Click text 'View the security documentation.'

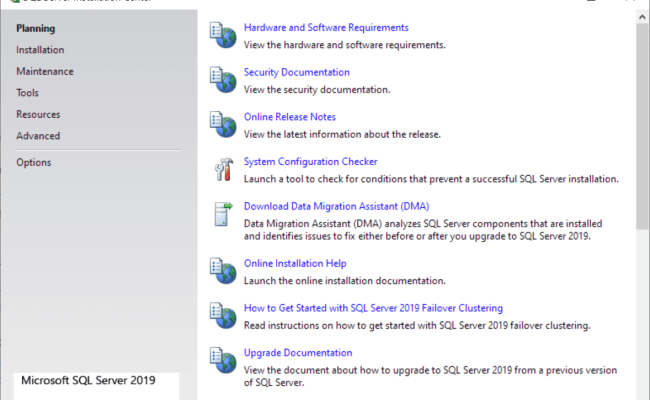point(317,90)
